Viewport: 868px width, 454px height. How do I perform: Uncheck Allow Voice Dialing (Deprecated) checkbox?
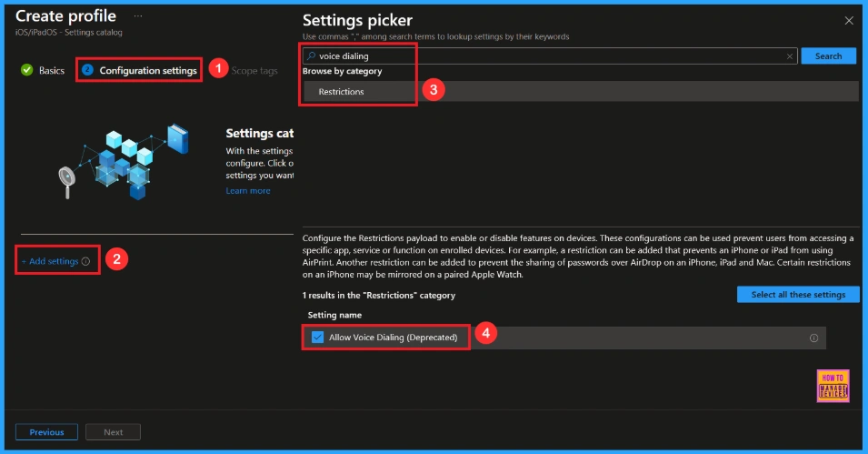[317, 337]
